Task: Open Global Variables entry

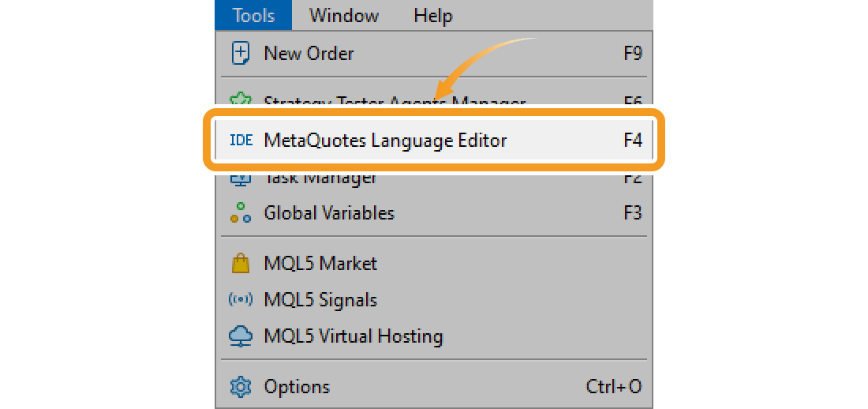Action: pyautogui.click(x=433, y=213)
